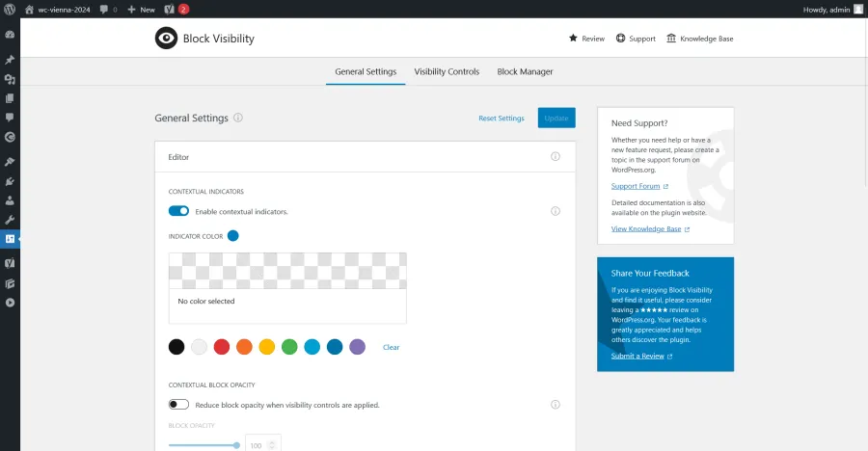The height and width of the screenshot is (451, 868).
Task: Select the red color swatch
Action: pyautogui.click(x=222, y=347)
